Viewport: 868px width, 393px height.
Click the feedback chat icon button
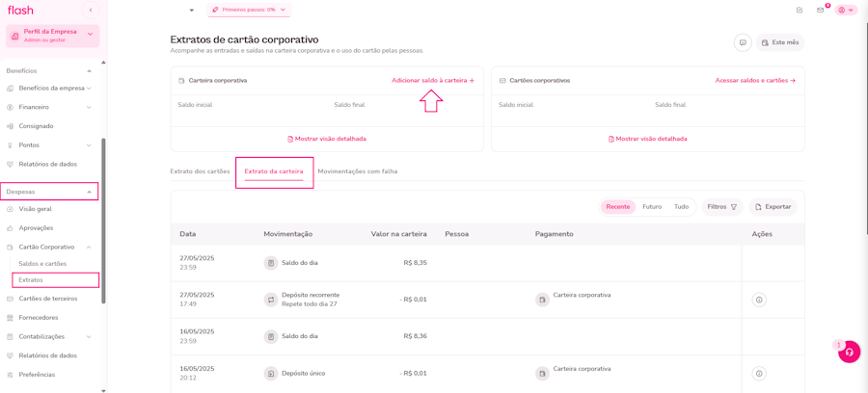coord(743,42)
